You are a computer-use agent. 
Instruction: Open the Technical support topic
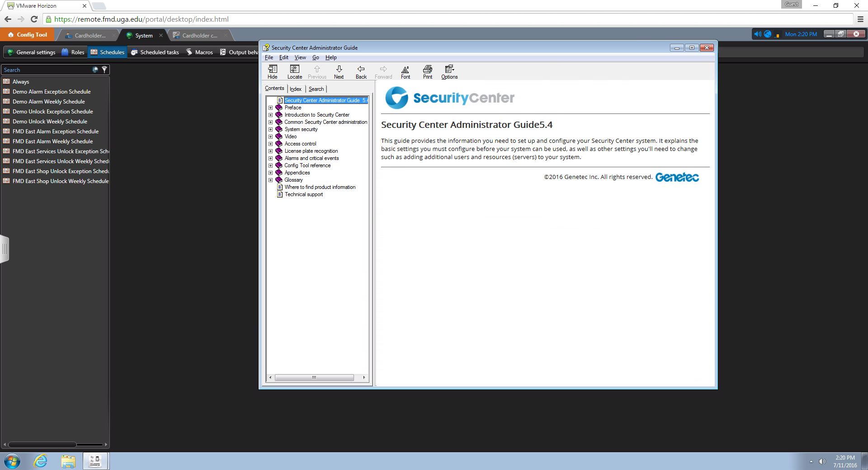pyautogui.click(x=303, y=194)
